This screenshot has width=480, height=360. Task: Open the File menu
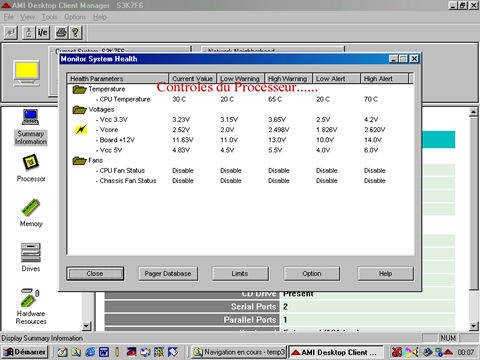[9, 17]
